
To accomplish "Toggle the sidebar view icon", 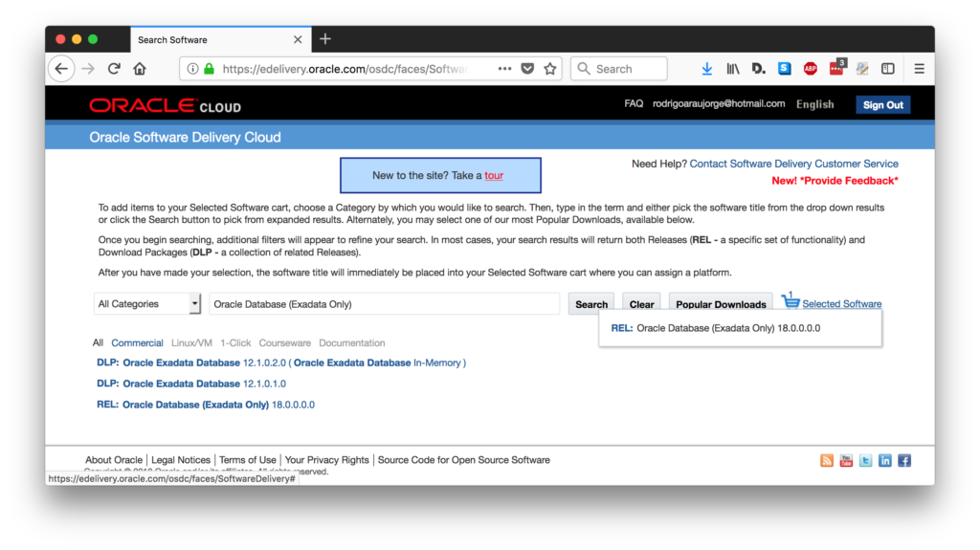I will (x=888, y=69).
